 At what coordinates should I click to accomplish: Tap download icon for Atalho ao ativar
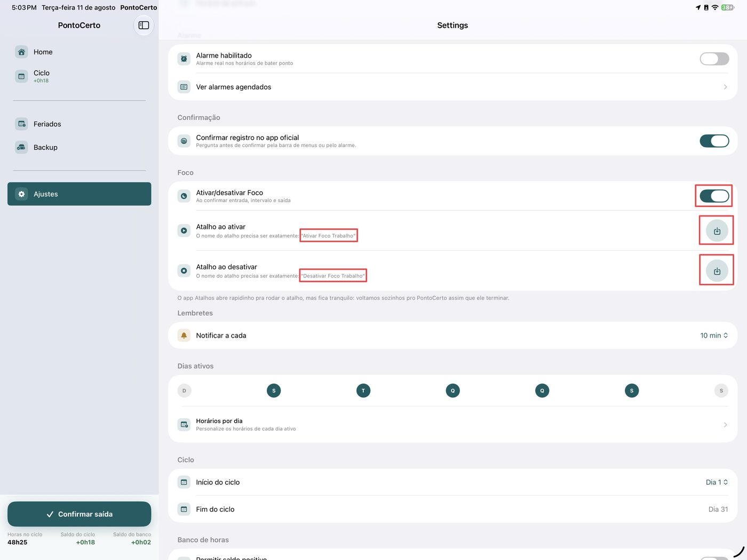click(x=717, y=231)
